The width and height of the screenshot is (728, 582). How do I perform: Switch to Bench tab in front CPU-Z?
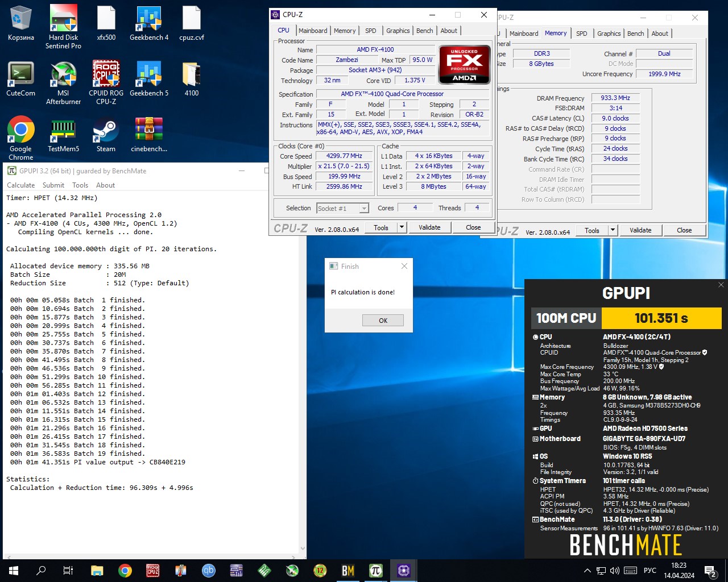coord(425,31)
